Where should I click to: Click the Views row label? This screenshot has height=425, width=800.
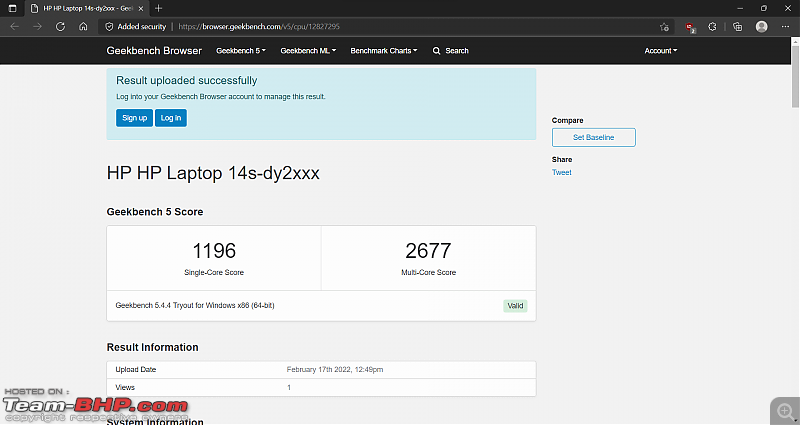point(125,387)
